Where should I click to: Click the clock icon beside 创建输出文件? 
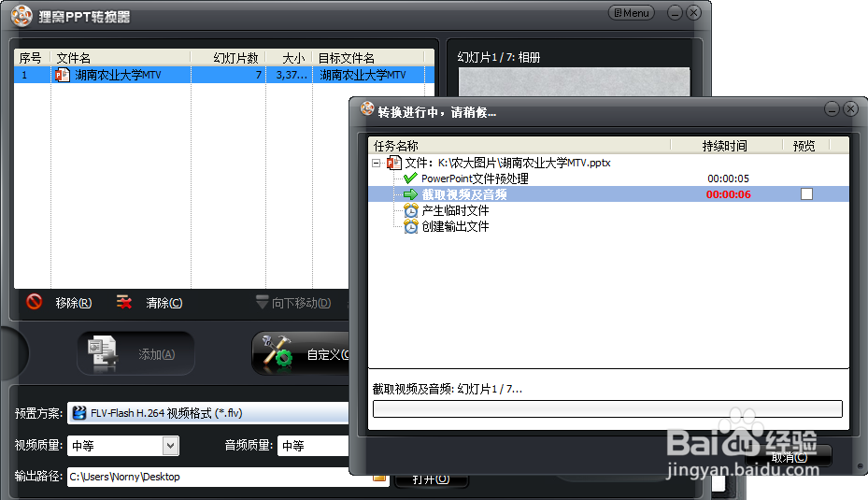click(x=411, y=226)
